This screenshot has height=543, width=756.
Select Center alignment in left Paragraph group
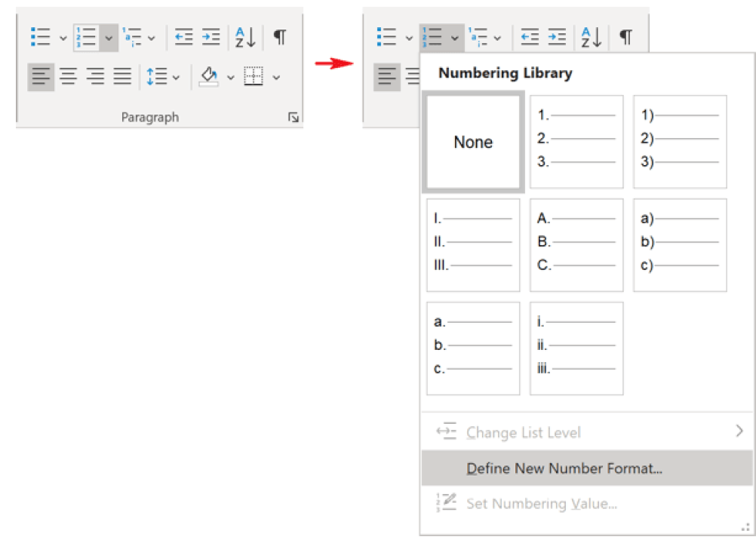pyautogui.click(x=68, y=77)
